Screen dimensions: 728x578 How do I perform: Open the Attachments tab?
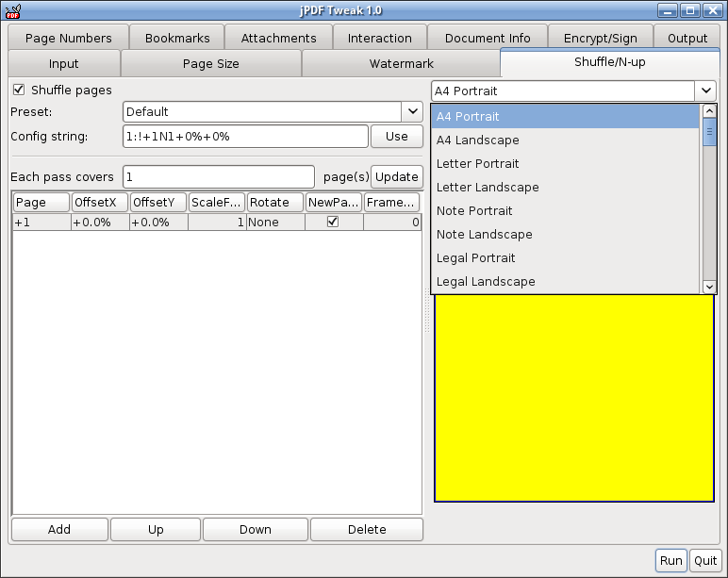point(278,38)
